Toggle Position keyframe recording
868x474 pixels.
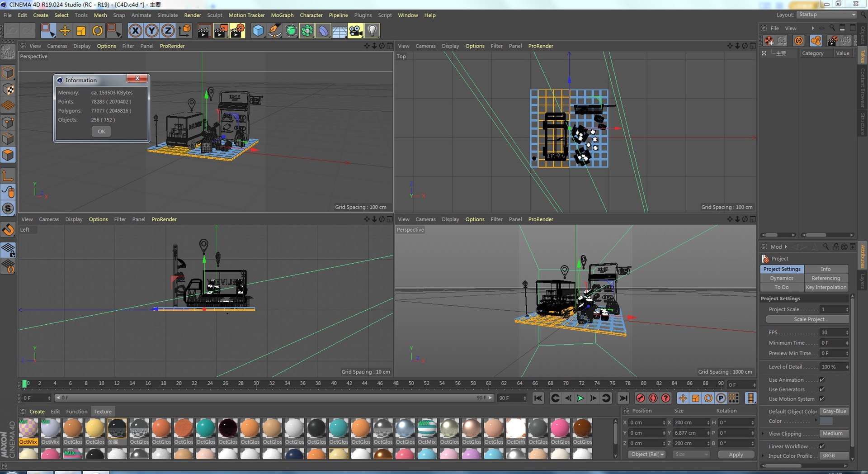683,398
